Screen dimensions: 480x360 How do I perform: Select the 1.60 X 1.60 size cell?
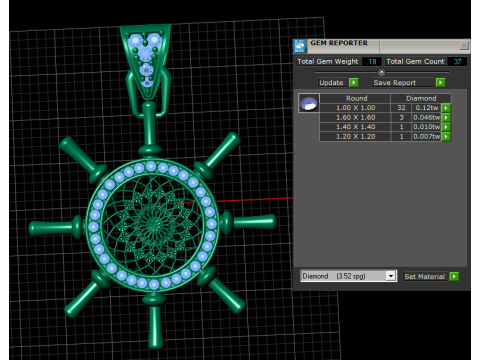(x=355, y=117)
